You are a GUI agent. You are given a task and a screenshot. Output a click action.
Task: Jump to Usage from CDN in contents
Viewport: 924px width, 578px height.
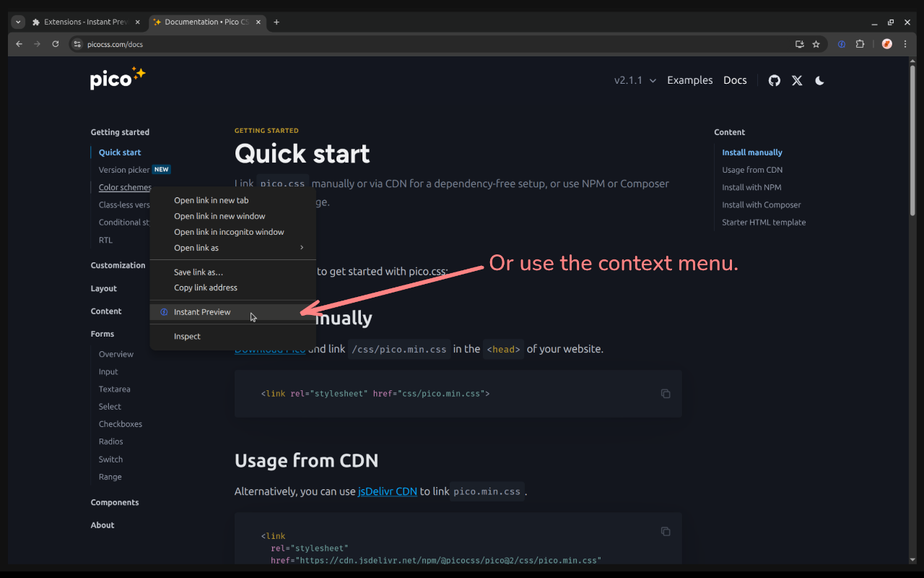pos(752,170)
